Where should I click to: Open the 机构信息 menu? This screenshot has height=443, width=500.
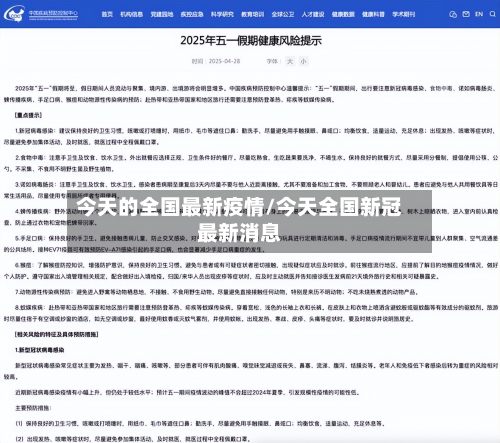pyautogui.click(x=132, y=14)
